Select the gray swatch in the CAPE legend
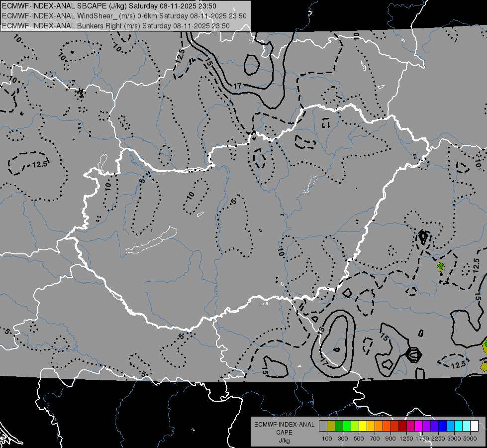The height and width of the screenshot is (448, 487). [323, 426]
